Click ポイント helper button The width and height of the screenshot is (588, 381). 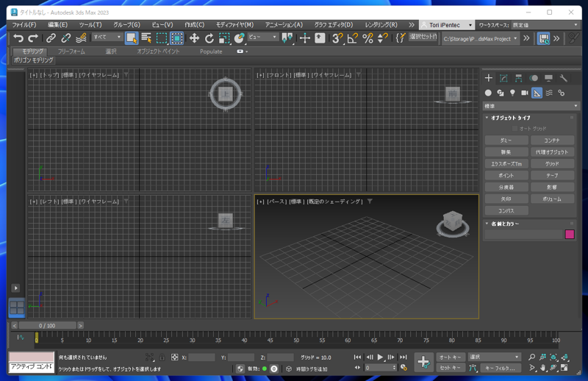[x=506, y=176]
